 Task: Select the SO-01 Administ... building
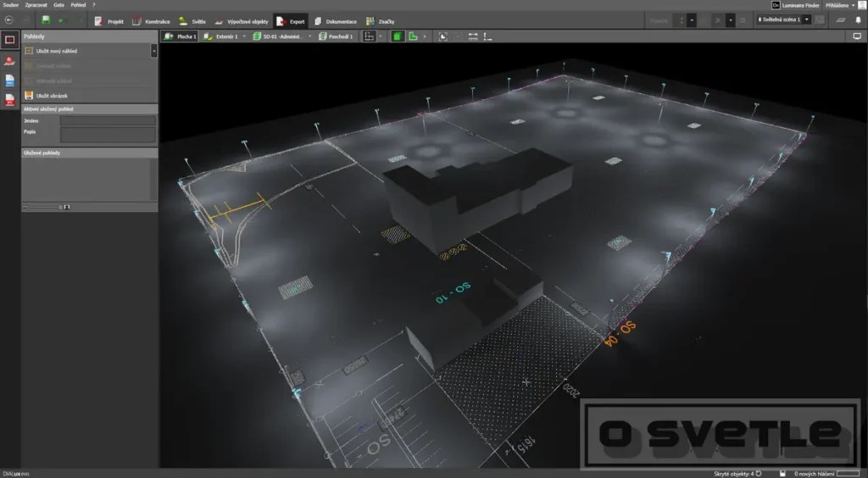(x=278, y=36)
